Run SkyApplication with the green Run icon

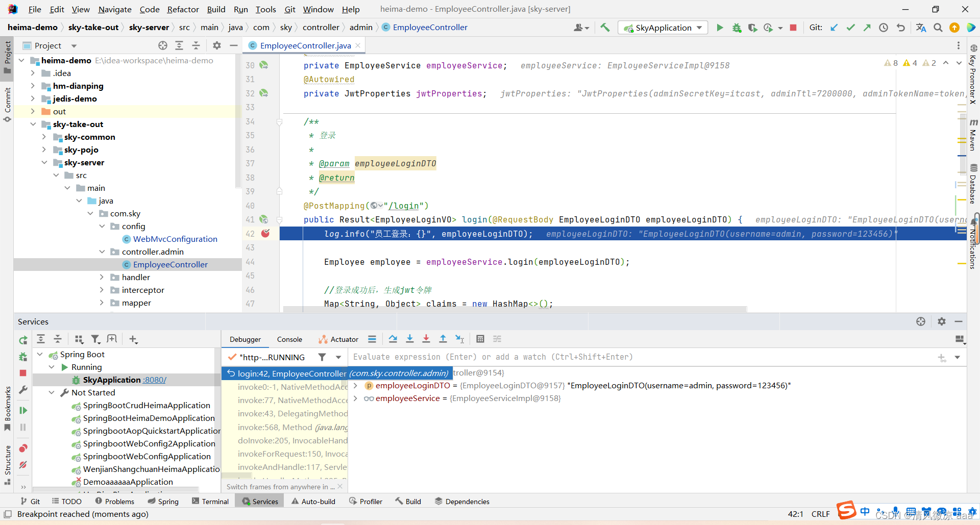[720, 28]
